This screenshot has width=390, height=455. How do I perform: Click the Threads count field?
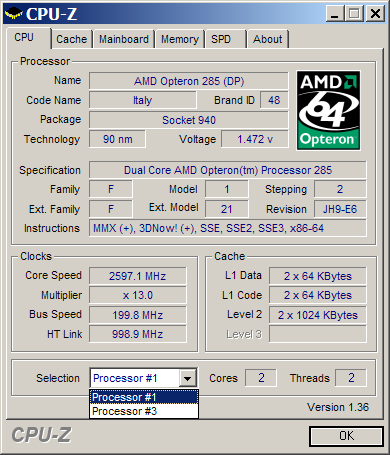[x=351, y=378]
